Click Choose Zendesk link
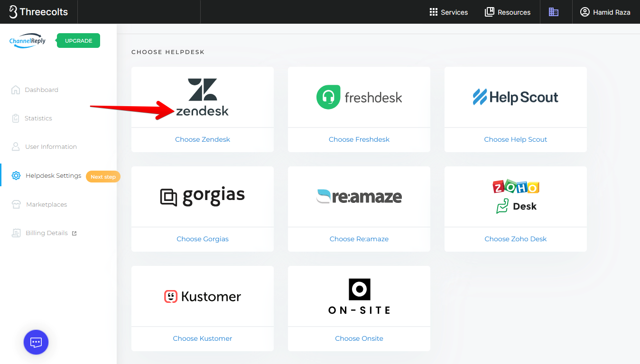Screen dimensions: 640x364 point(203,139)
